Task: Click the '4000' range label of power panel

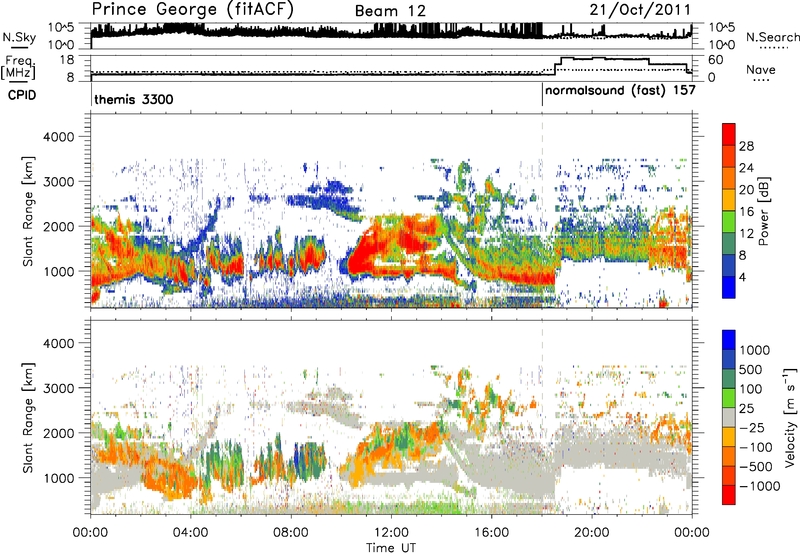Action: [x=58, y=137]
